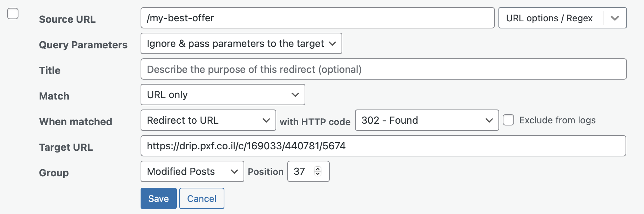Screen dimensions: 644x214
Task: Click the Source URL input field
Action: (317, 18)
